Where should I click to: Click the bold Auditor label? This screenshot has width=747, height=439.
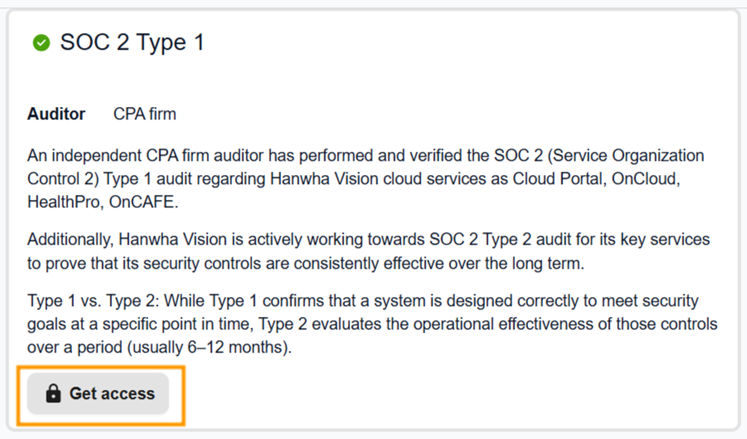click(56, 114)
